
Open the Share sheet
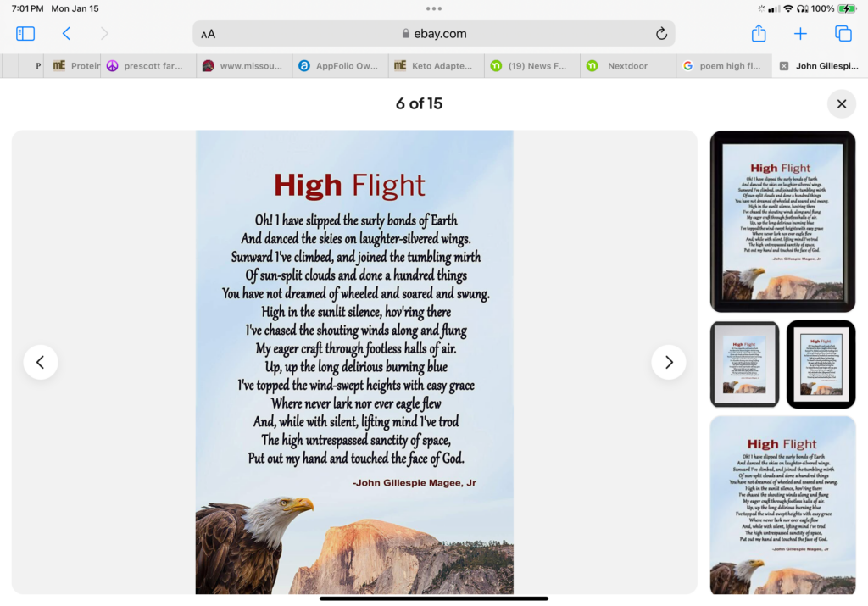[759, 33]
